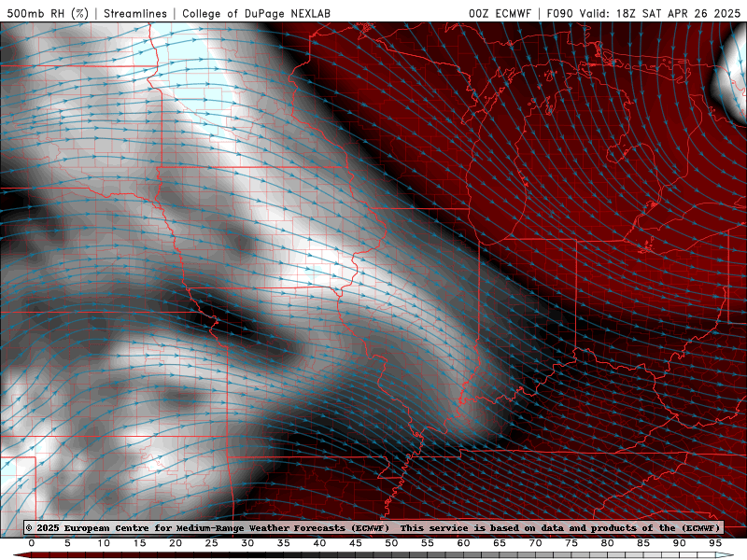Click the "65" value on the color scale

click(500, 543)
